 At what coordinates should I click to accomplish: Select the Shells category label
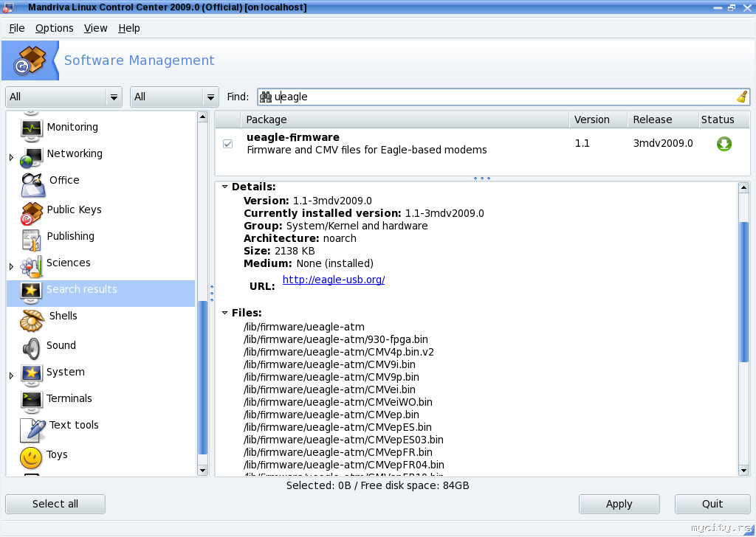pyautogui.click(x=63, y=316)
